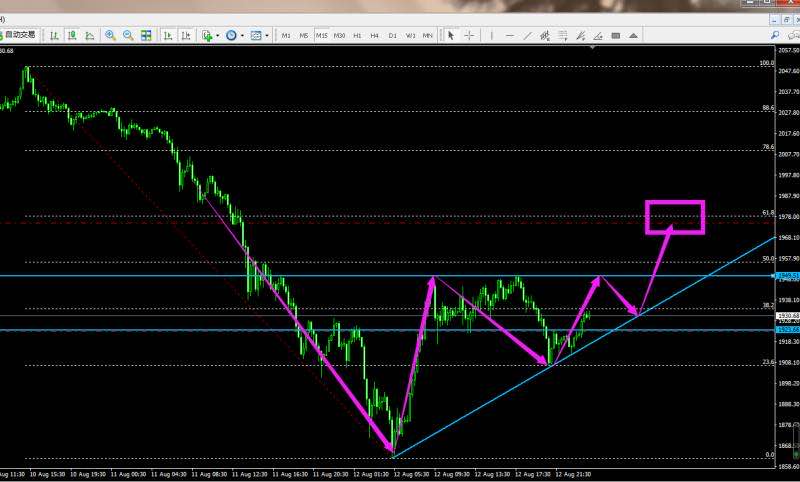Select the crosshair tool
The image size is (800, 482).
pos(469,35)
